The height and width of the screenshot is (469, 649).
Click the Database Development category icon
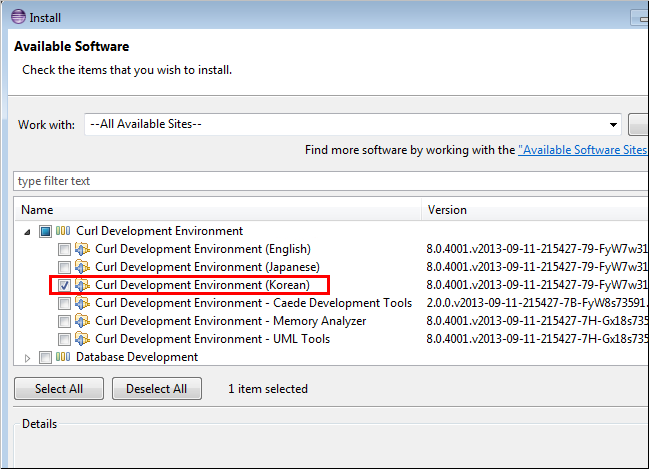coord(63,357)
